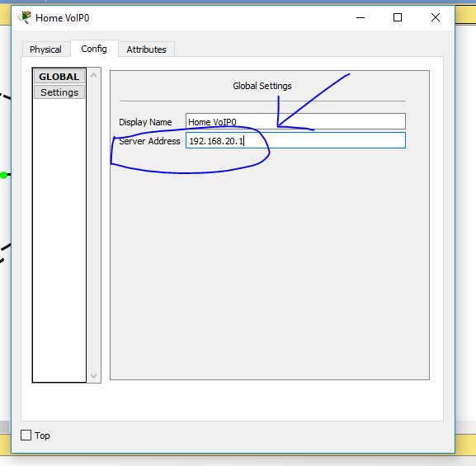Image resolution: width=476 pixels, height=466 pixels.
Task: Select the Config tab
Action: pos(94,49)
